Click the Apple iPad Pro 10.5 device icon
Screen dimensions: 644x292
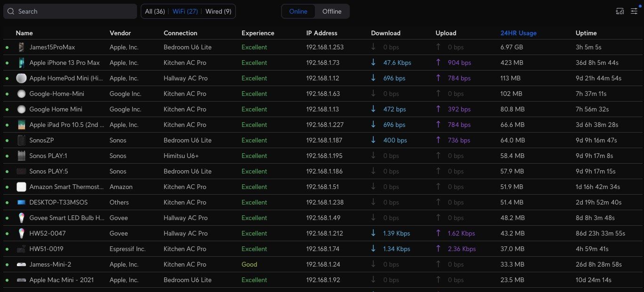pos(21,125)
